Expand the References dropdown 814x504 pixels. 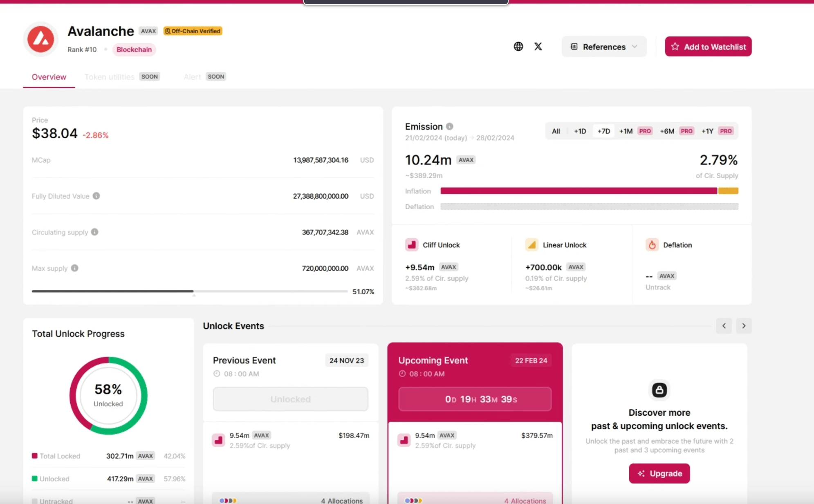[x=604, y=47]
